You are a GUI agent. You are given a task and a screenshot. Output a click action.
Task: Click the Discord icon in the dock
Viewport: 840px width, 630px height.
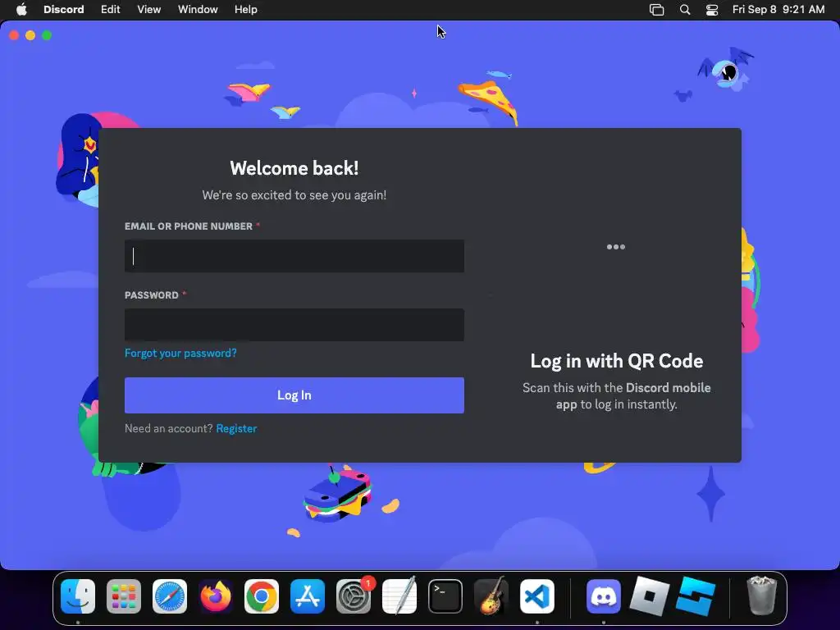[604, 596]
